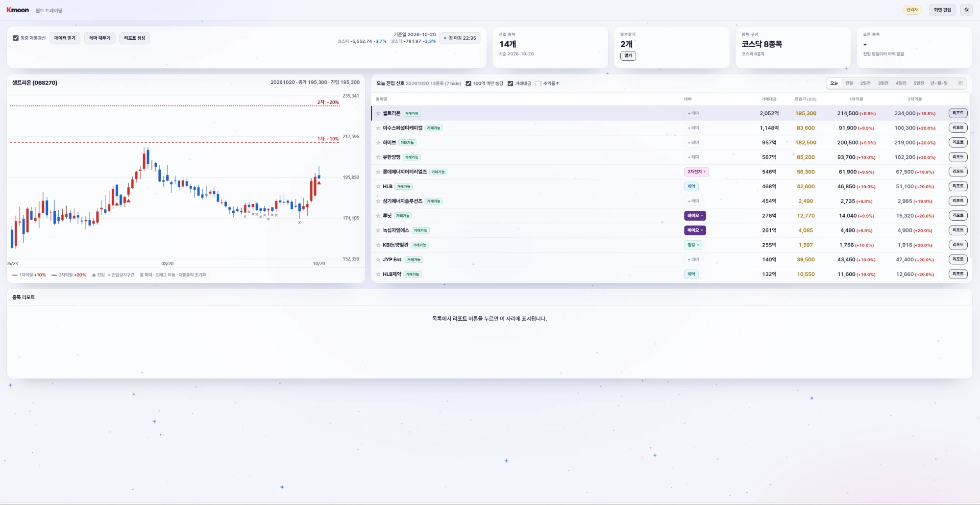Switch to the 오늘 date tab

(x=834, y=83)
